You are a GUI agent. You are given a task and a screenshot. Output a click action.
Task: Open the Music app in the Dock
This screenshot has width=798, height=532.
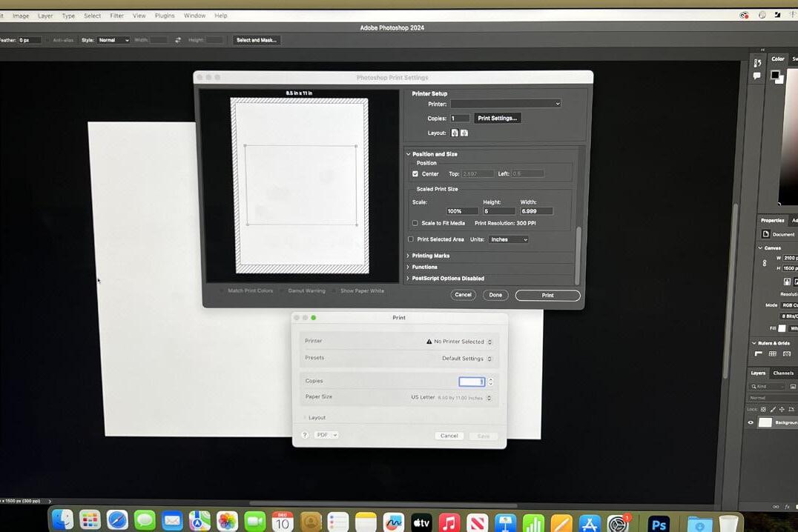click(449, 523)
